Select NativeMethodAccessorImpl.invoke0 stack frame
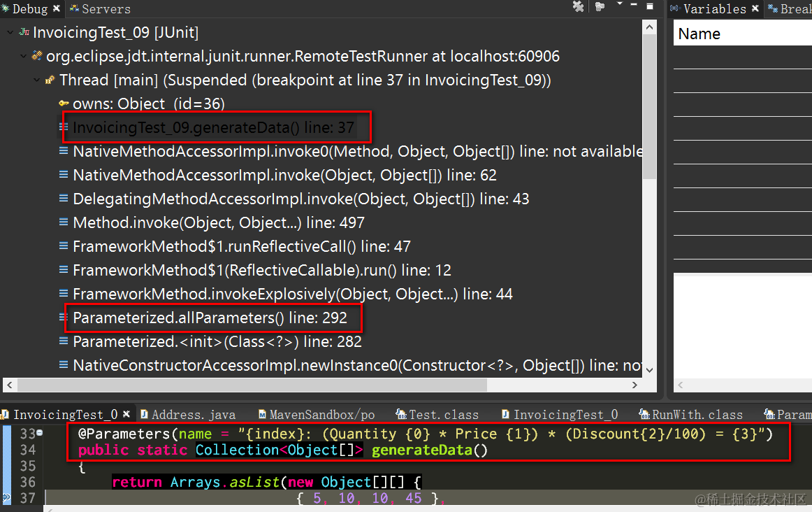 357,151
